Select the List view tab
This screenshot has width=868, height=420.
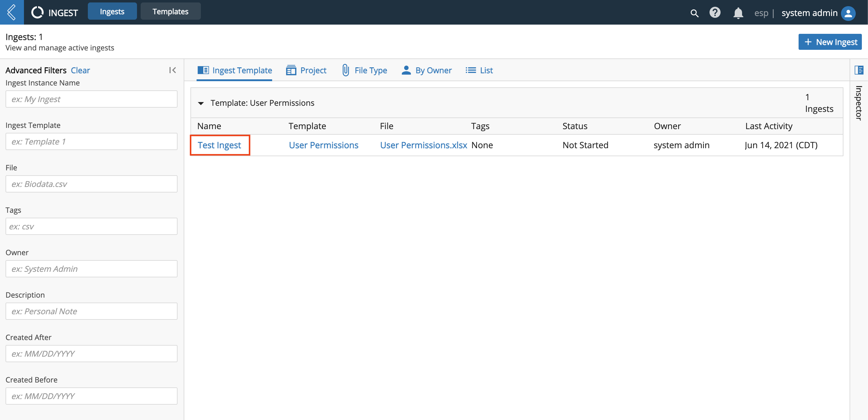coord(479,70)
